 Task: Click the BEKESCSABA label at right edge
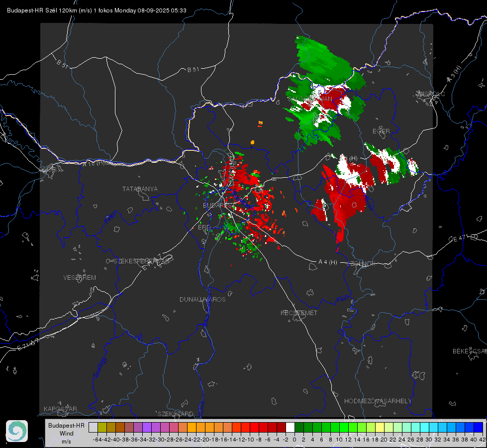click(470, 351)
